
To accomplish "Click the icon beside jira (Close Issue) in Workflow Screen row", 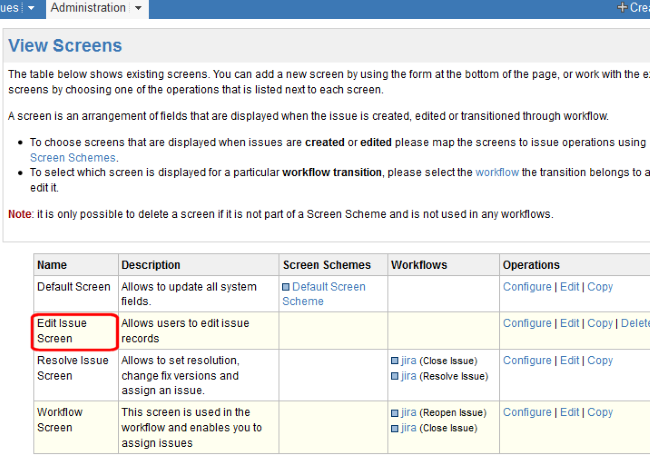I will [395, 428].
